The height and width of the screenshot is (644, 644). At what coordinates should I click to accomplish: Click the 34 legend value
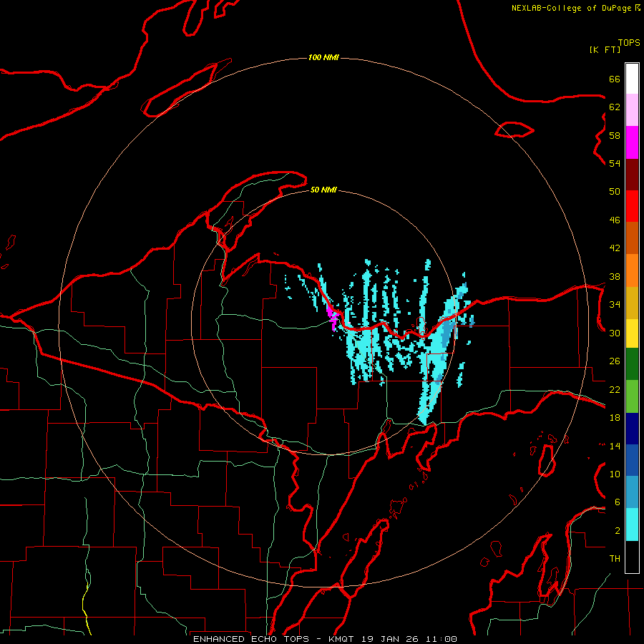615,305
